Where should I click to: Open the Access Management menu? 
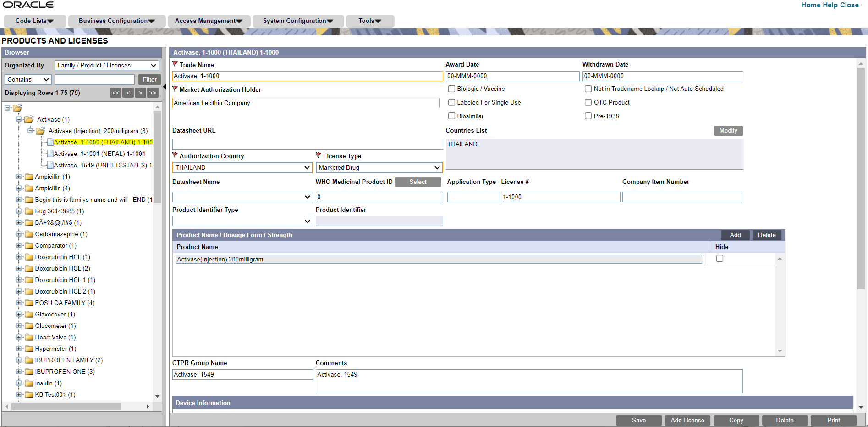pyautogui.click(x=209, y=21)
